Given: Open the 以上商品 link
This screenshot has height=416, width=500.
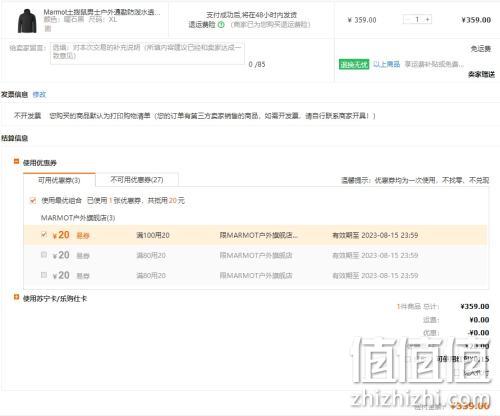Looking at the screenshot, I should coord(386,64).
